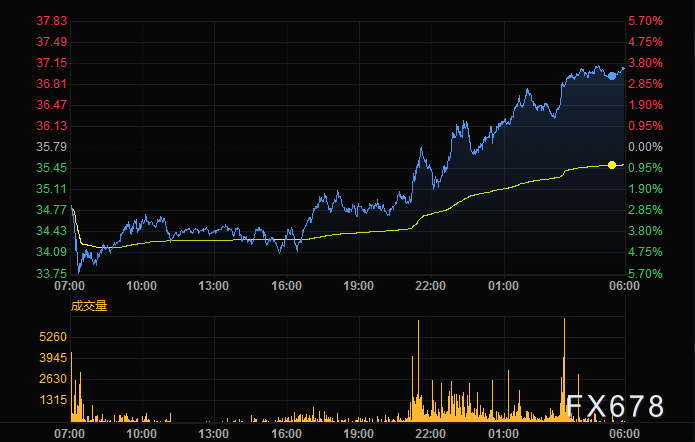Click the 成交量 volume panel title
695x442 pixels.
coord(89,306)
